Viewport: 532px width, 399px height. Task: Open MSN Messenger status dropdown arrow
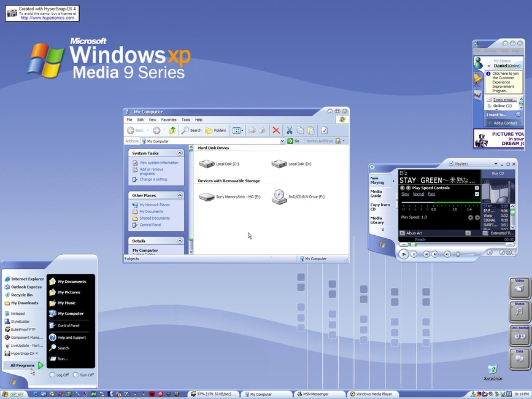pos(489,66)
